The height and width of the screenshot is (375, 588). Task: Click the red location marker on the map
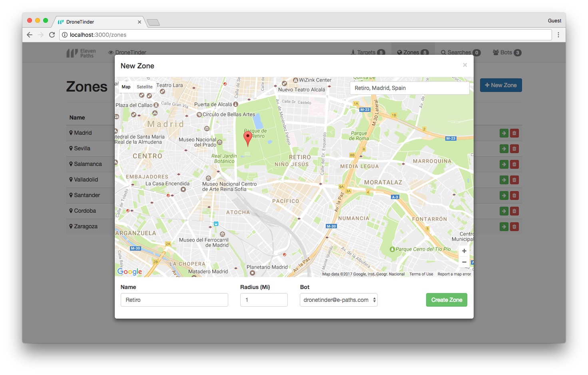(x=248, y=139)
